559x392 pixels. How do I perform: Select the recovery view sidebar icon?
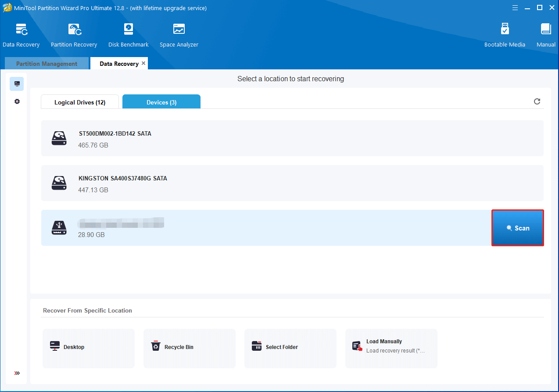pyautogui.click(x=17, y=84)
